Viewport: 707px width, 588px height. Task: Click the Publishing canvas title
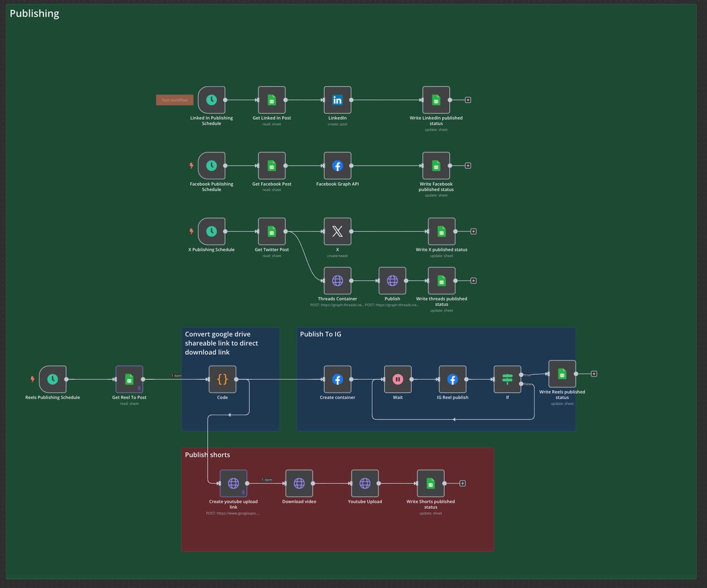click(x=34, y=14)
